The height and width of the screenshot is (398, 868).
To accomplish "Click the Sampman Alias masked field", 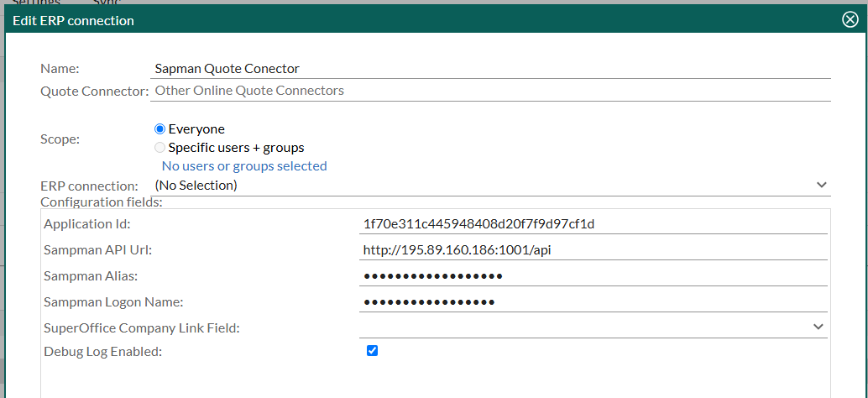I will tap(593, 275).
